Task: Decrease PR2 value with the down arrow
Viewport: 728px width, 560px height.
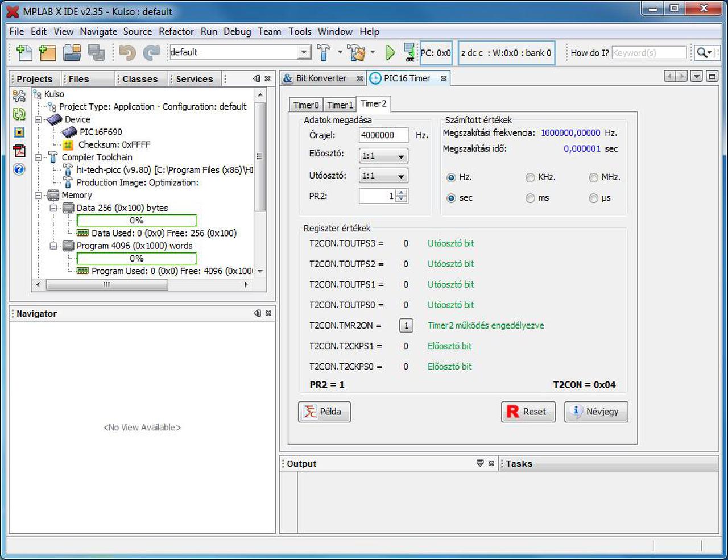Action: click(402, 199)
